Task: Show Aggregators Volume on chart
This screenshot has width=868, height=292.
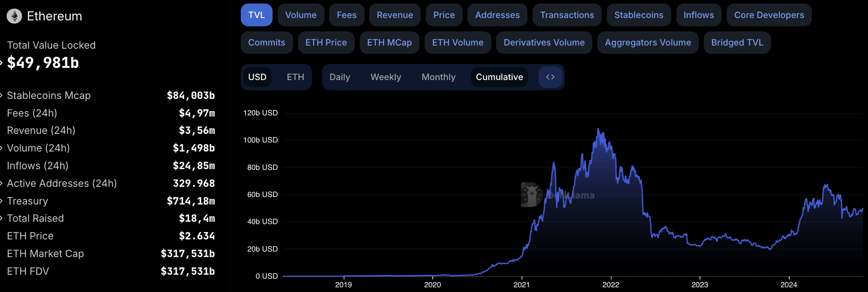Action: point(648,42)
